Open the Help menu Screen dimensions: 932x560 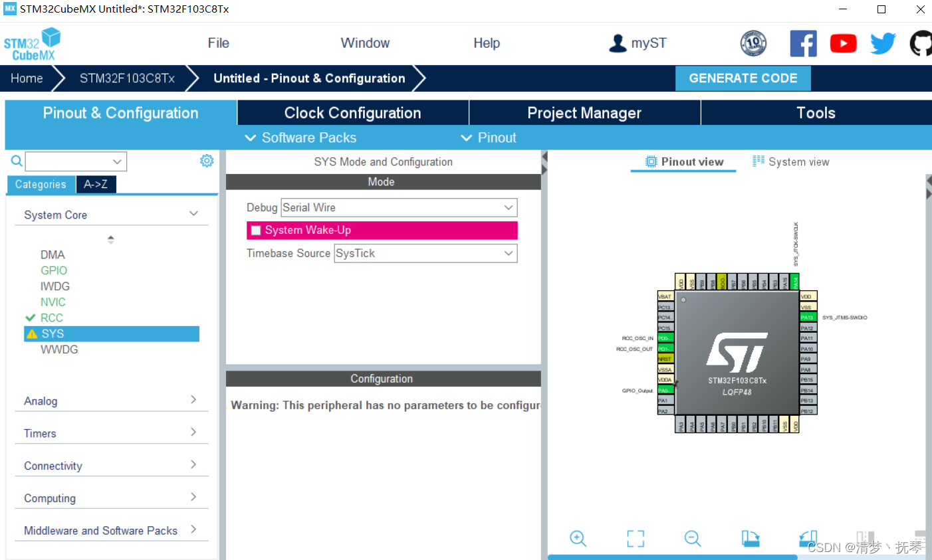coord(487,43)
